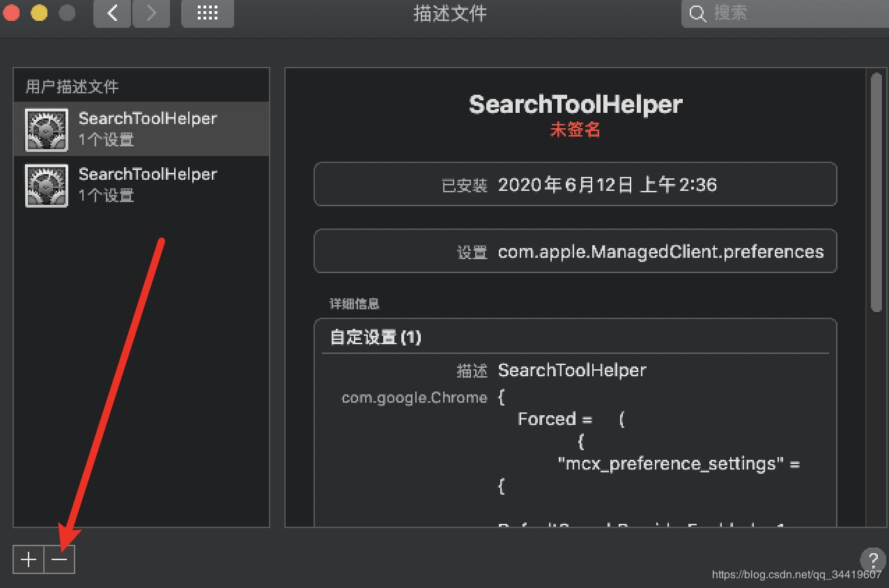Click the SearchToolHelper title heading

pos(575,105)
